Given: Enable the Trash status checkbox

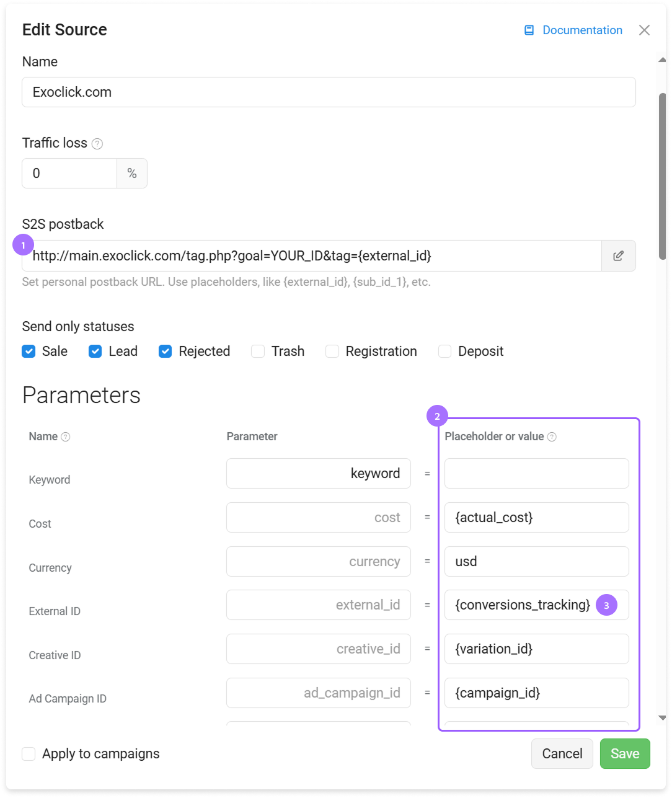Looking at the screenshot, I should coord(258,352).
